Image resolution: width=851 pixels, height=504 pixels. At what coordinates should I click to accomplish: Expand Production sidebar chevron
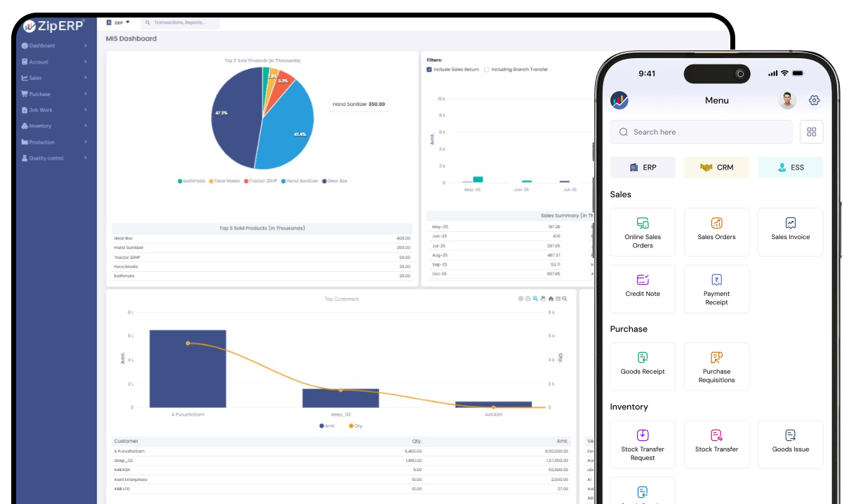click(86, 142)
